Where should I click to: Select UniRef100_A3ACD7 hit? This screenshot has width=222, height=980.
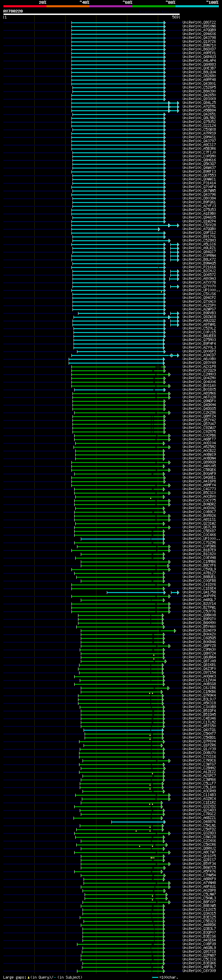point(199,355)
